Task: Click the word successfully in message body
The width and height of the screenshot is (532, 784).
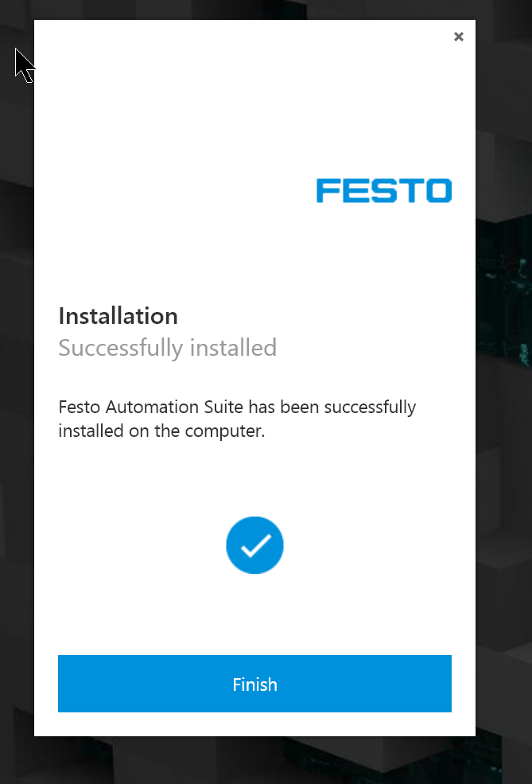Action: pyautogui.click(x=370, y=408)
